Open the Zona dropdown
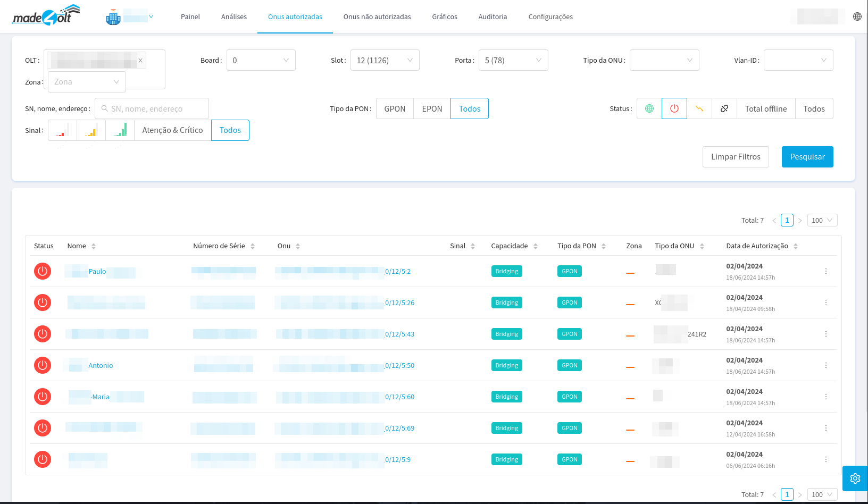Screen dimensions: 868x504 (87, 82)
